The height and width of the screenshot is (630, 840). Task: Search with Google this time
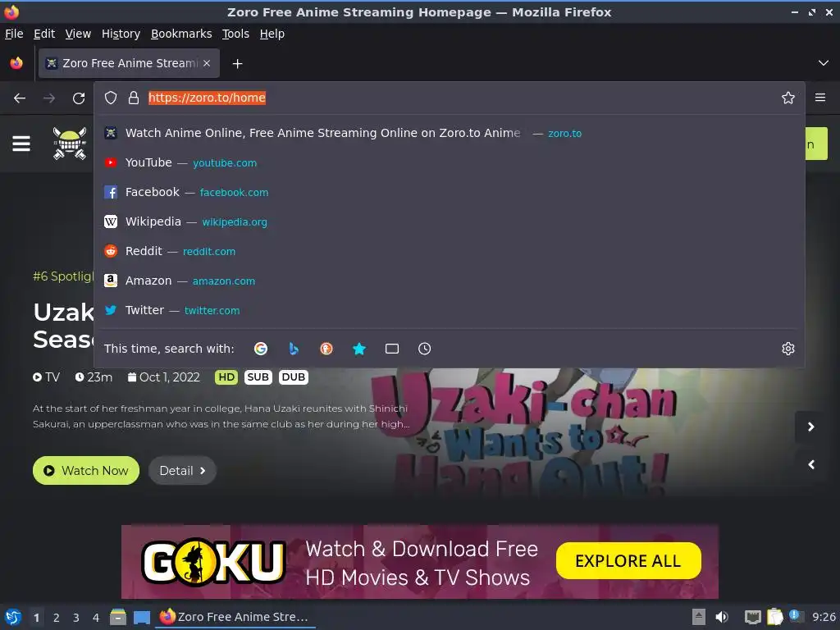pos(261,349)
